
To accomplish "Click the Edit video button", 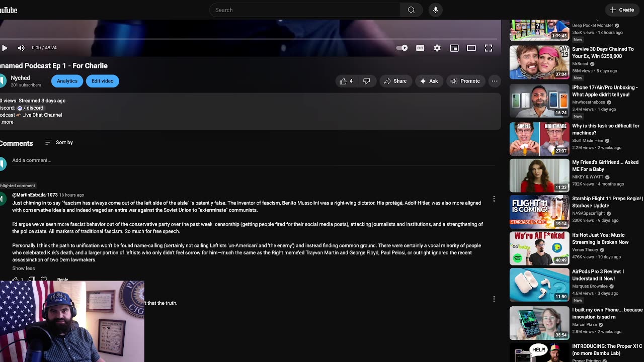I will (x=102, y=81).
